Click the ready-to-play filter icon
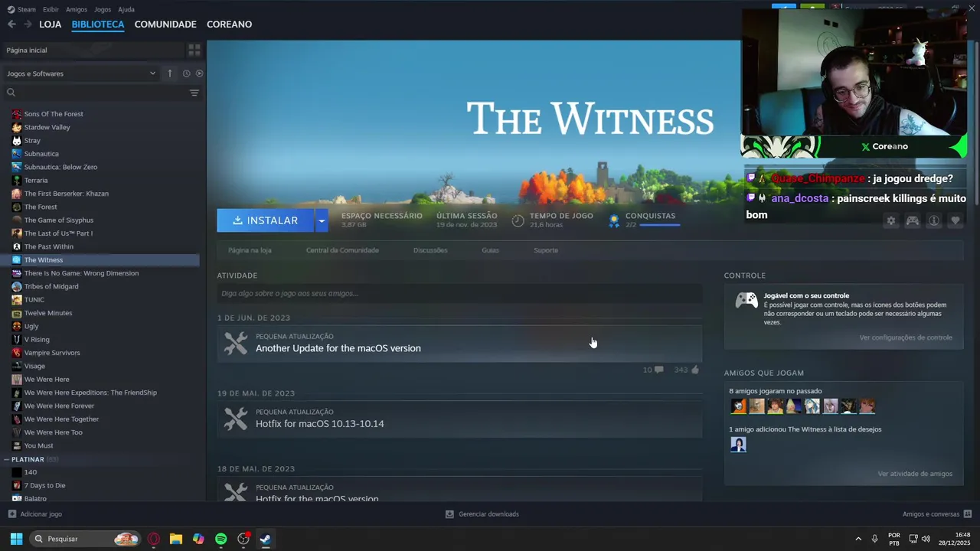980x551 pixels. [x=199, y=73]
